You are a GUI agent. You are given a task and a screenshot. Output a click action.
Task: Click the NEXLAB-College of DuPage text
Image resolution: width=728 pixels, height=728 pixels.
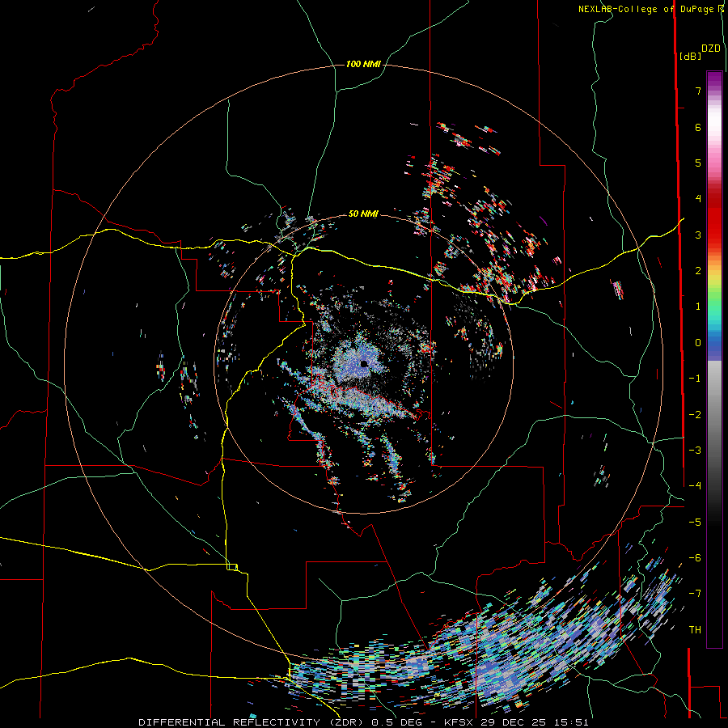[x=647, y=9]
